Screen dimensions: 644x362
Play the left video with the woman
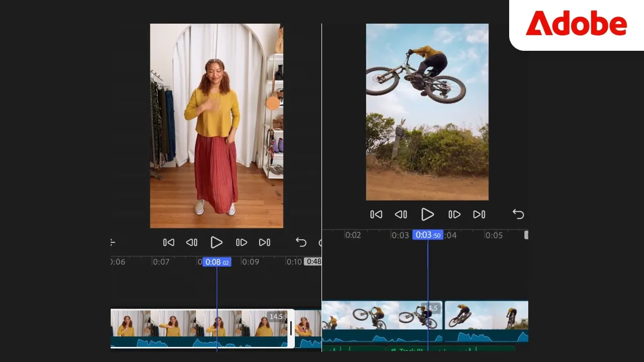point(216,242)
